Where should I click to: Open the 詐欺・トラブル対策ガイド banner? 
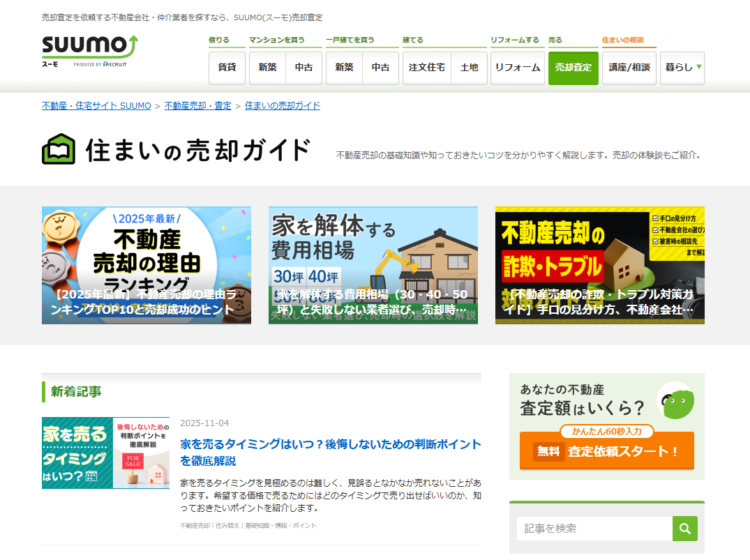[600, 265]
